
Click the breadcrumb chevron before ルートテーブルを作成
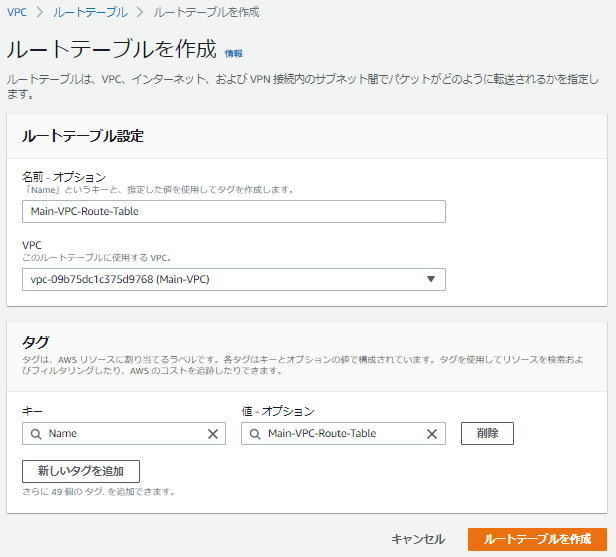140,12
